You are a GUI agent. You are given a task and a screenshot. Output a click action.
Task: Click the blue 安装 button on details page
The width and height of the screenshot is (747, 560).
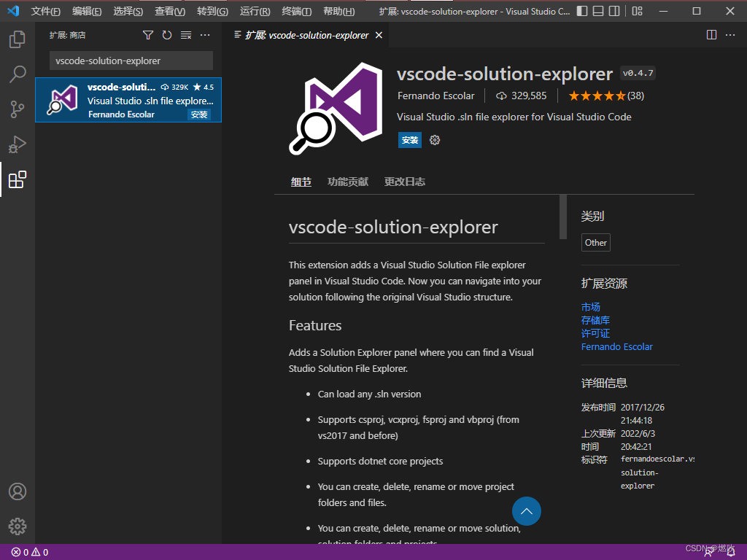pos(410,140)
